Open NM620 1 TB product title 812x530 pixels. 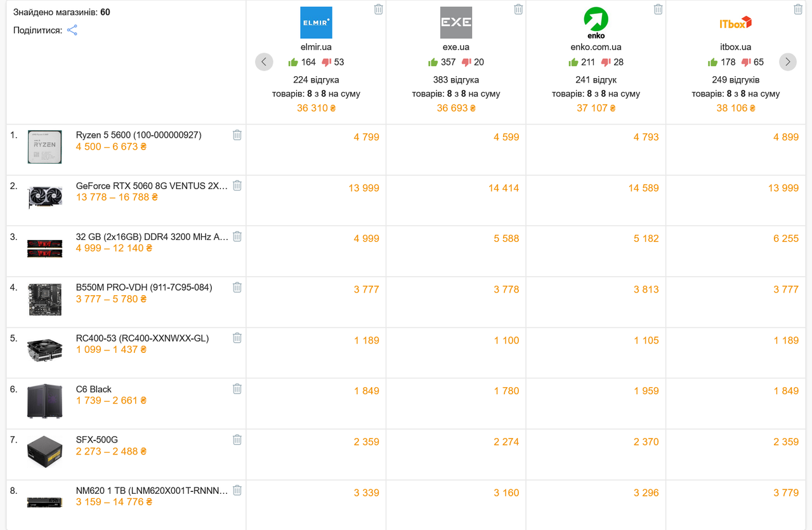coord(152,490)
